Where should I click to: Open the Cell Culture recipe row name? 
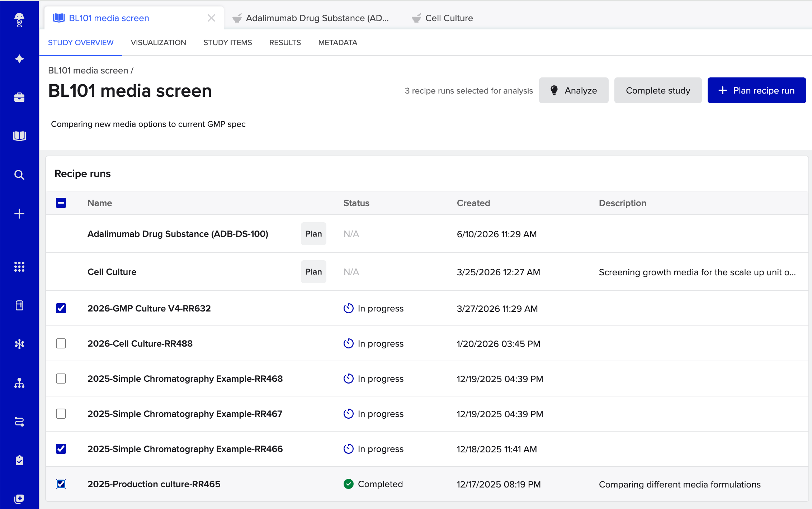pyautogui.click(x=112, y=272)
